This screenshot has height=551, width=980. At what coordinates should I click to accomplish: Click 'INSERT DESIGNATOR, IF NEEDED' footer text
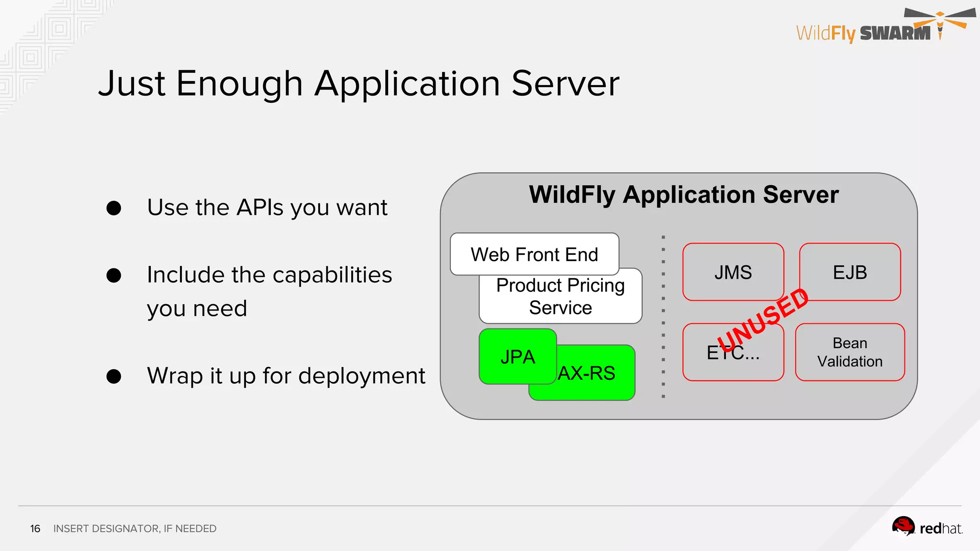click(135, 529)
